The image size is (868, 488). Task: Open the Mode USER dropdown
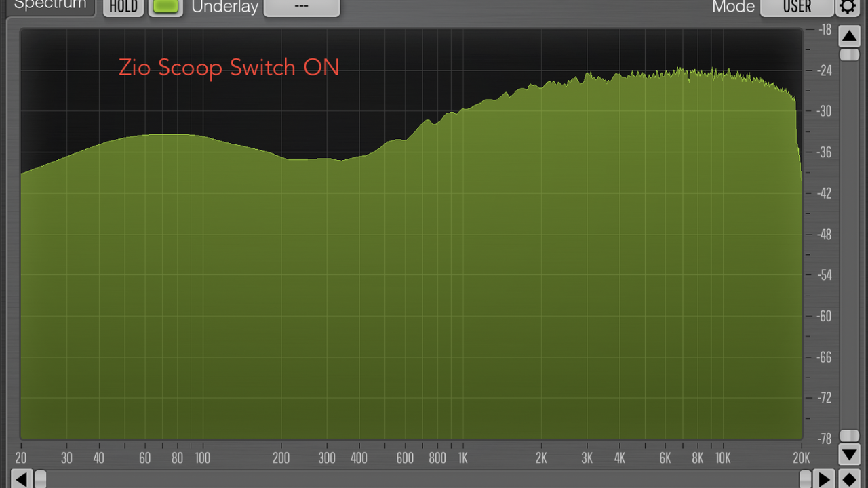(797, 7)
